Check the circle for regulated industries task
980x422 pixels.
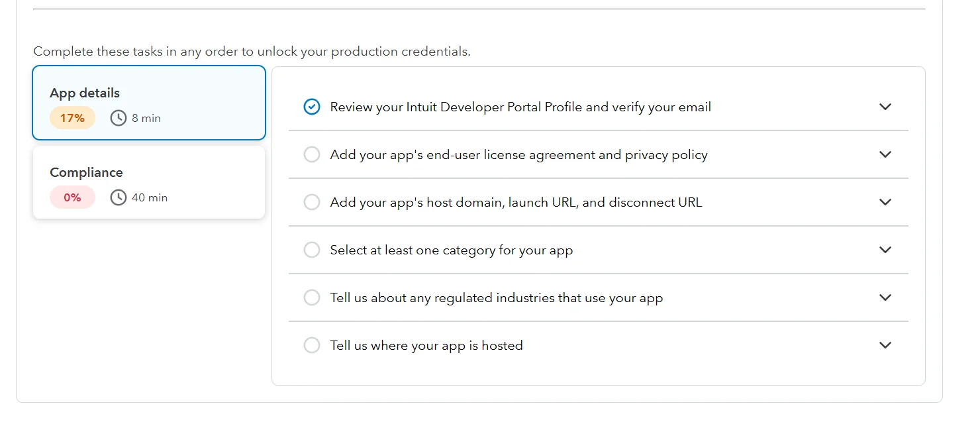(312, 297)
